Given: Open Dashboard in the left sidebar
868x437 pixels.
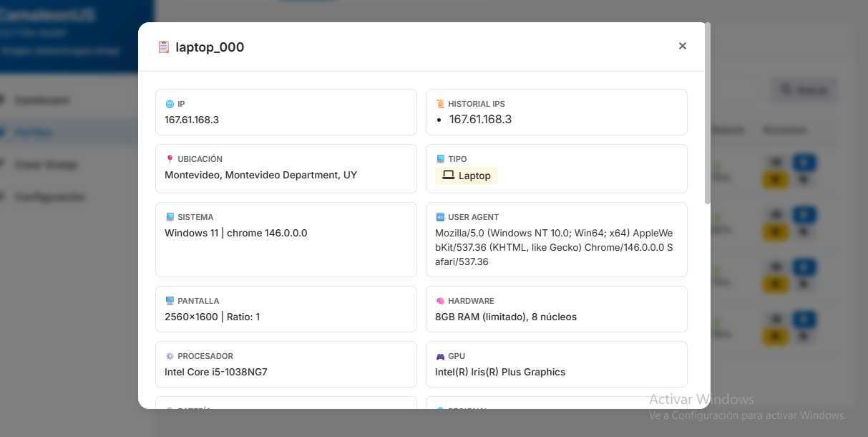Looking at the screenshot, I should [42, 100].
